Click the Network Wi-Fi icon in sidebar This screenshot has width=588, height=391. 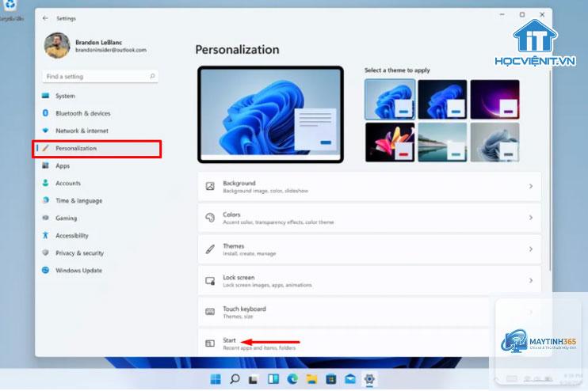45,131
